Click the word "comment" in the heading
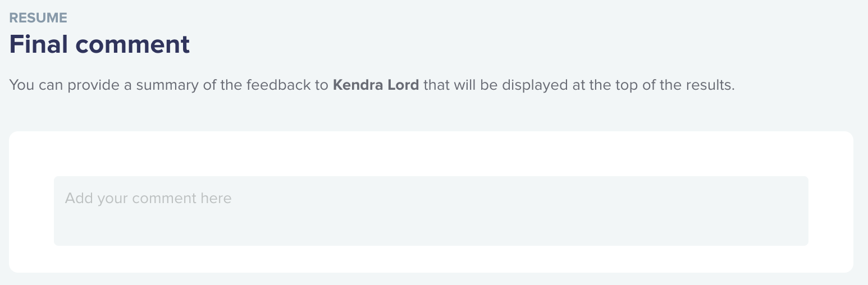868x285 pixels. point(133,44)
